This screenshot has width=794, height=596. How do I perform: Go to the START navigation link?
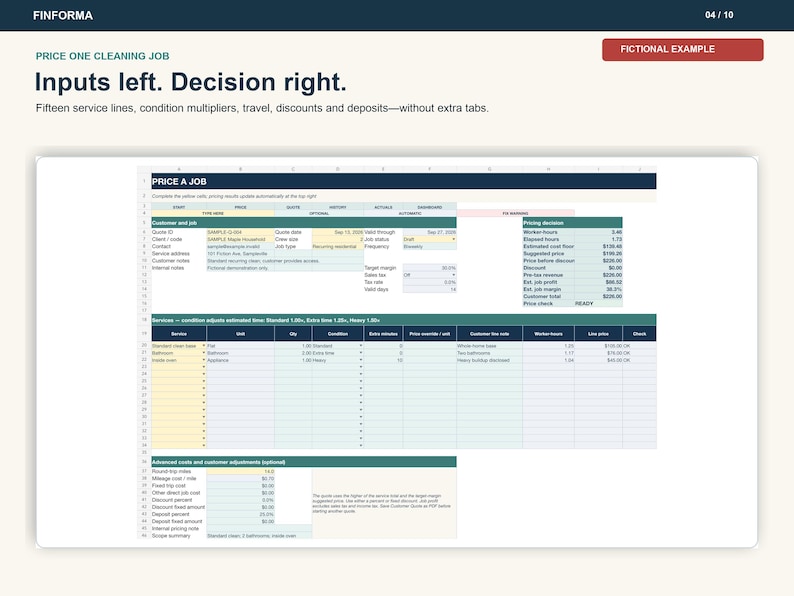pos(179,207)
